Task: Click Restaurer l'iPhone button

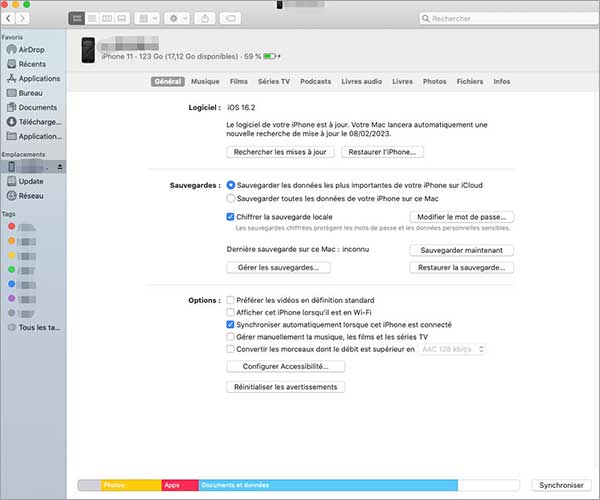Action: pyautogui.click(x=382, y=152)
